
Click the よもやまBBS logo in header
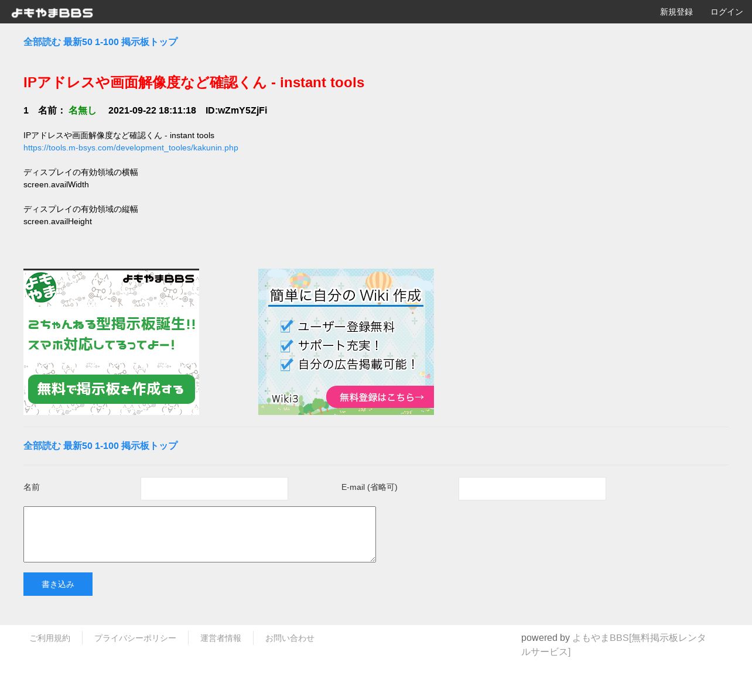tap(52, 12)
